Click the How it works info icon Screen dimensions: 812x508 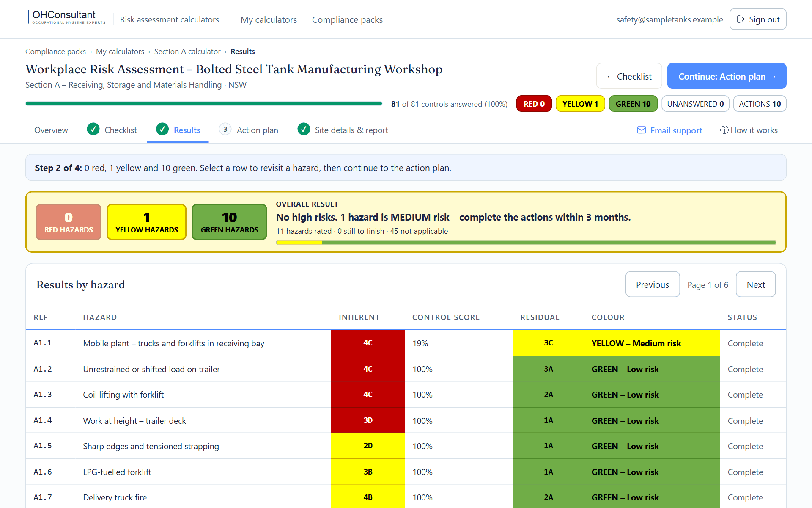(x=724, y=130)
